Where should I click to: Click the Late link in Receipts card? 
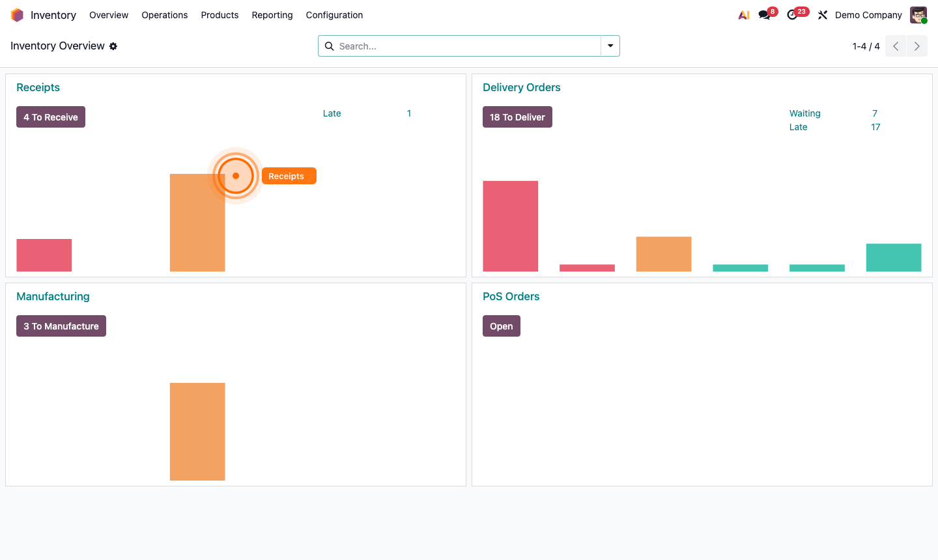point(332,113)
